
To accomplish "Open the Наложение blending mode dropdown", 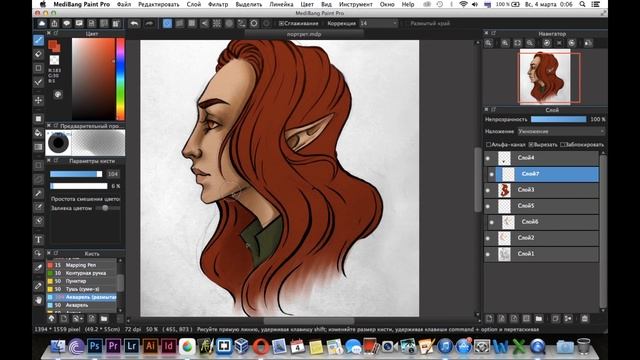I will click(561, 131).
